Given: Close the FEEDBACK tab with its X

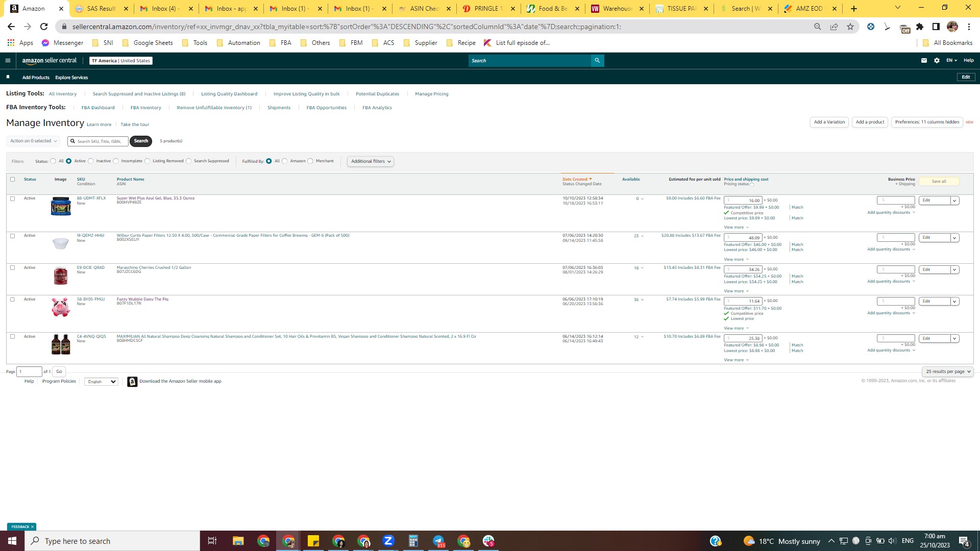Looking at the screenshot, I should tap(32, 527).
